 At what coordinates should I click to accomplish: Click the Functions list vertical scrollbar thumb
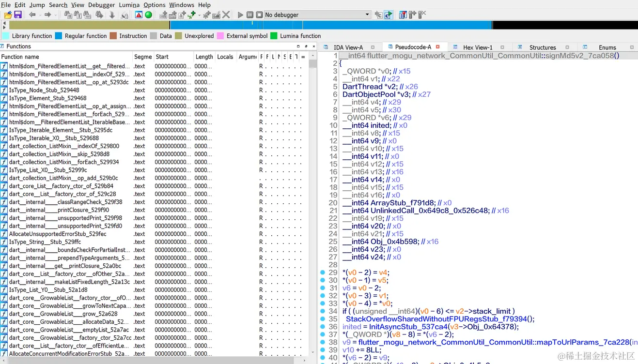pos(312,63)
